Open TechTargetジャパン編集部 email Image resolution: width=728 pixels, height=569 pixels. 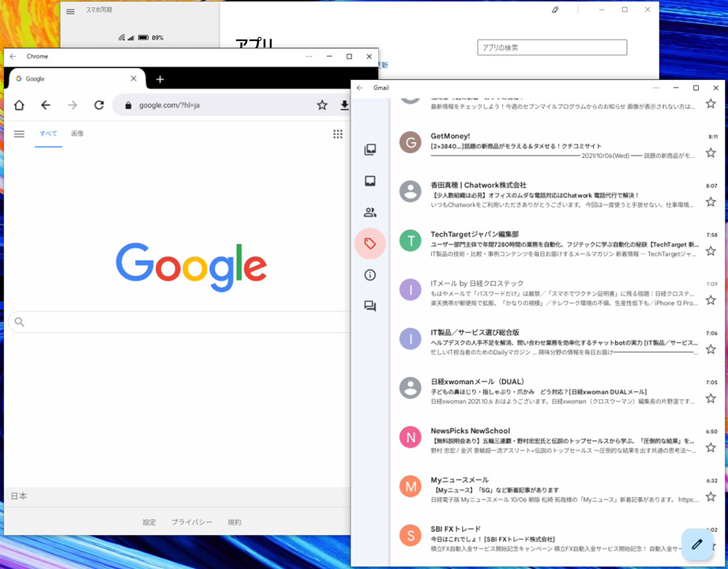click(x=557, y=244)
